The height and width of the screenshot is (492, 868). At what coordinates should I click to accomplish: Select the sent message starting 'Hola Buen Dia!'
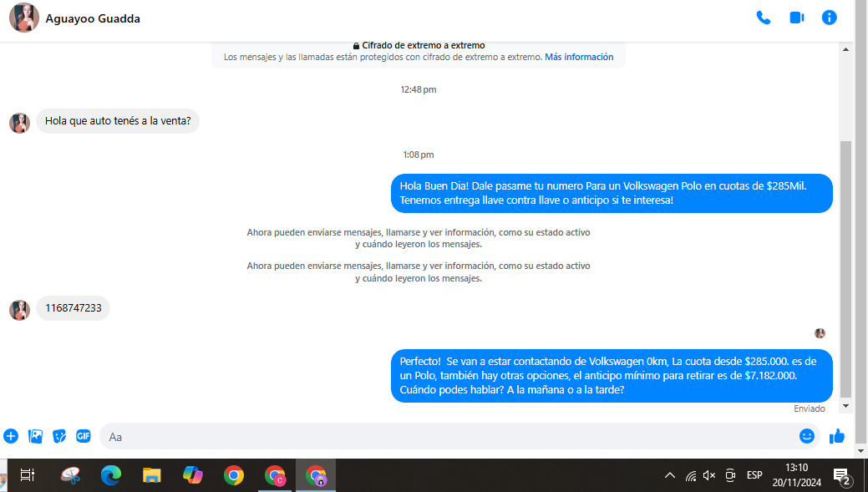(x=612, y=193)
